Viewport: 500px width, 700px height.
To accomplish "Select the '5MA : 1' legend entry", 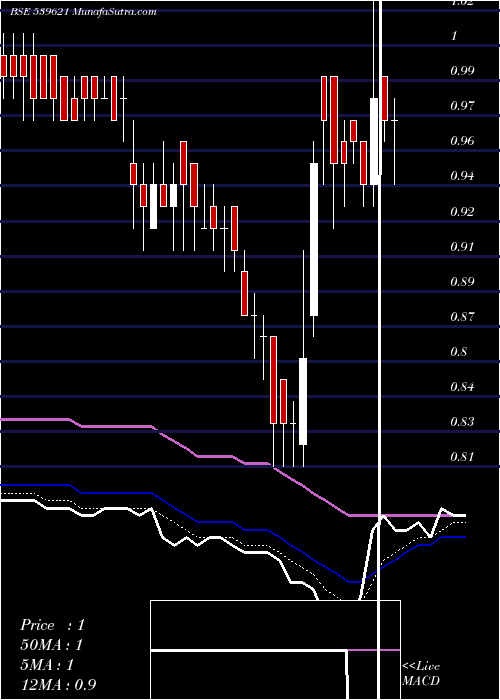I will click(47, 665).
